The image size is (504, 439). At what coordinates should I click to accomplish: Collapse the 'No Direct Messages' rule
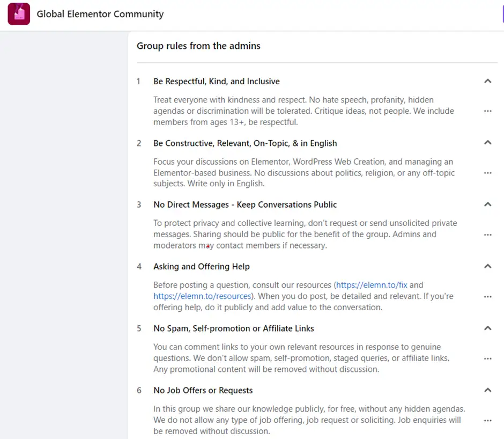tap(488, 204)
